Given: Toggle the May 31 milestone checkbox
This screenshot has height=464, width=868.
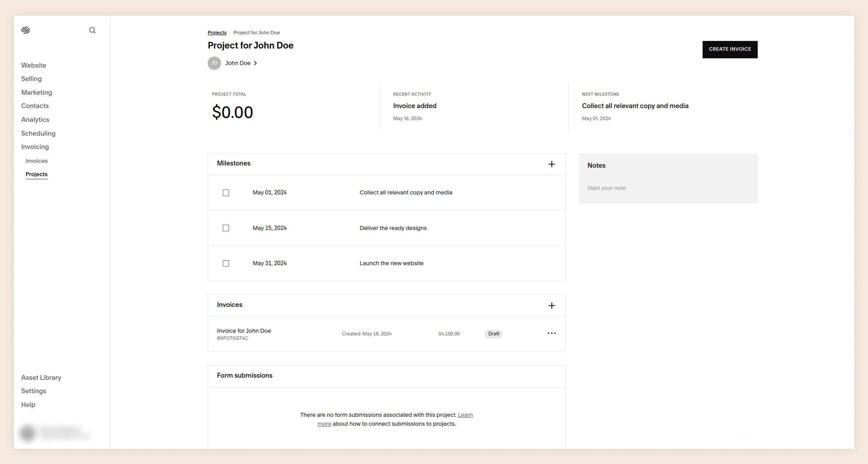Looking at the screenshot, I should pos(226,263).
